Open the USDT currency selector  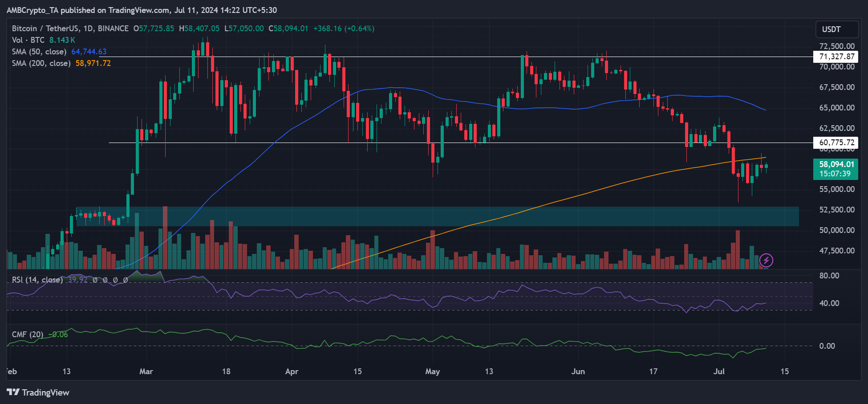tap(837, 29)
